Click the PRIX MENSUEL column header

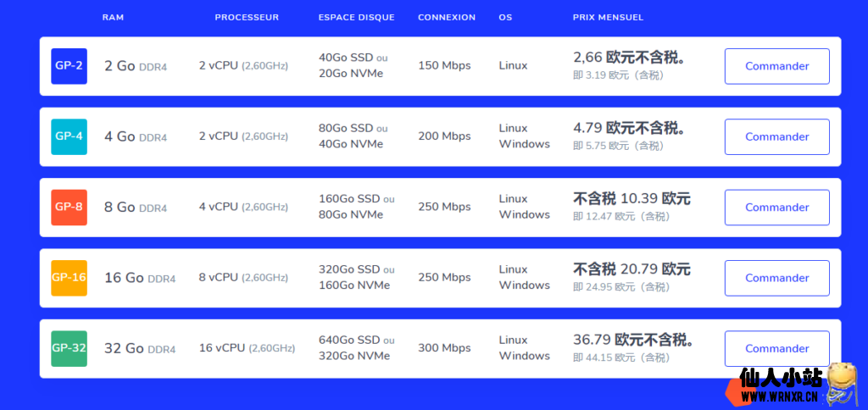[608, 18]
